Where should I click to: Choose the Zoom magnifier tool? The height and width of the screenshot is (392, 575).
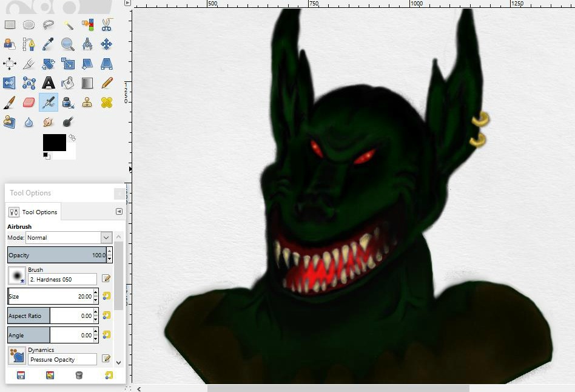click(68, 44)
